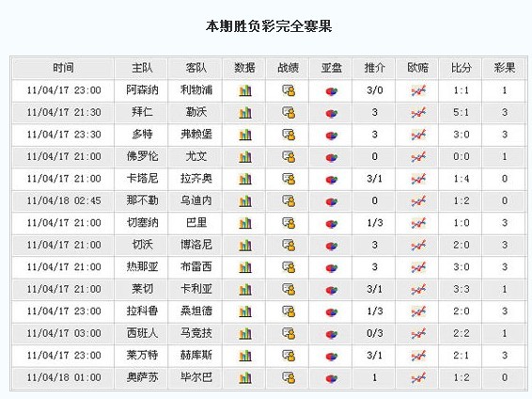Click the 数据 column header
The image size is (532, 399).
pos(244,68)
